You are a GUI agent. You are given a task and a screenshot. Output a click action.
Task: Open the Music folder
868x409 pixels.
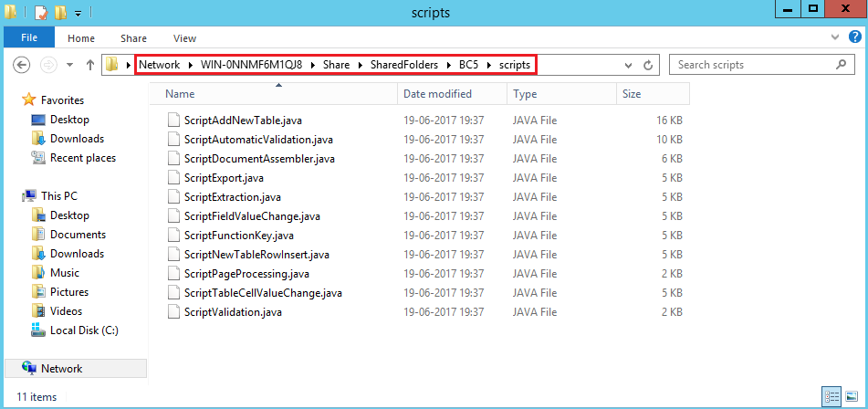pyautogui.click(x=64, y=273)
